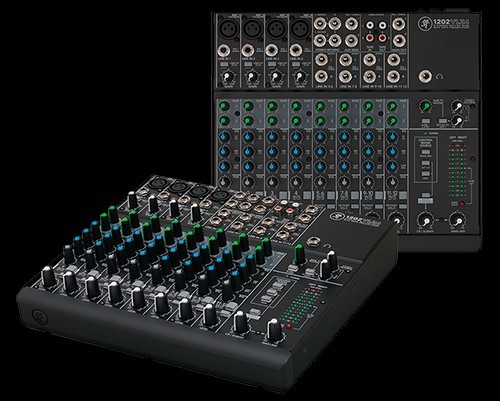Viewport: 500px width, 401px height.
Task: Adjust channel 11-12 PAN knob on top-view mixer
Action: [392, 182]
